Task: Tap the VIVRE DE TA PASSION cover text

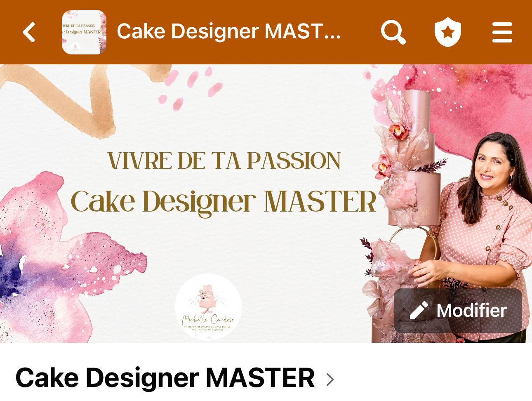Action: coord(224,161)
